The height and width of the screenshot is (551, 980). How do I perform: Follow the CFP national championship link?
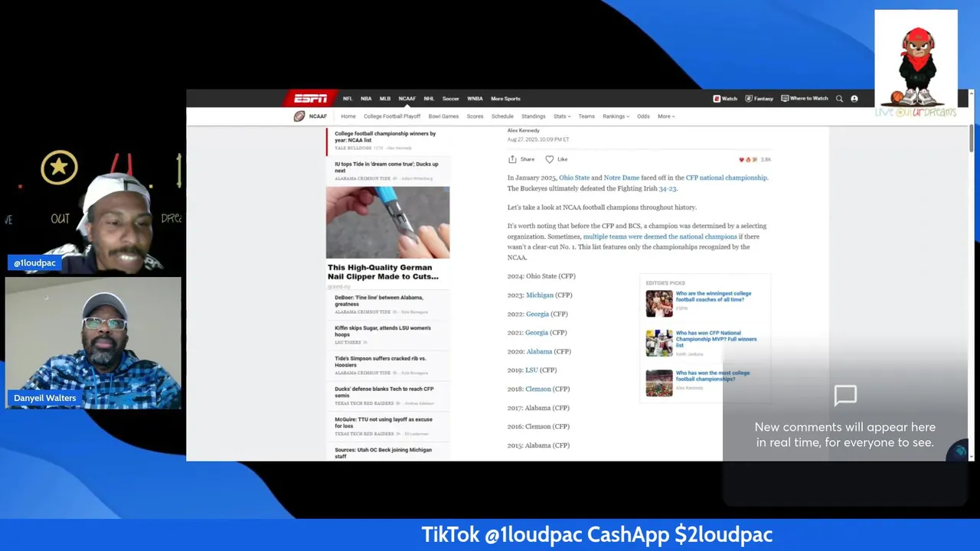pyautogui.click(x=727, y=178)
